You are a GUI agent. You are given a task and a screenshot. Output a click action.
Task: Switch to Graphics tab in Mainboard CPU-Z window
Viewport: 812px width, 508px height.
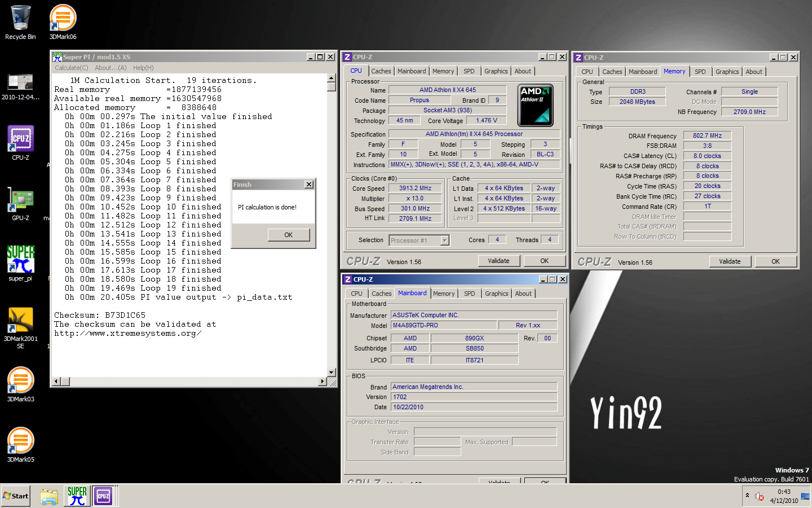click(497, 294)
